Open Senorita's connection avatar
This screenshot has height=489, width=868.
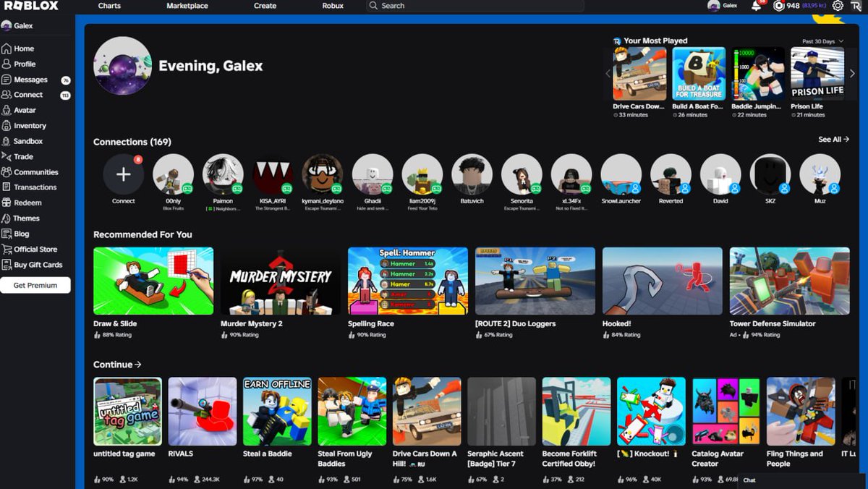(x=522, y=174)
